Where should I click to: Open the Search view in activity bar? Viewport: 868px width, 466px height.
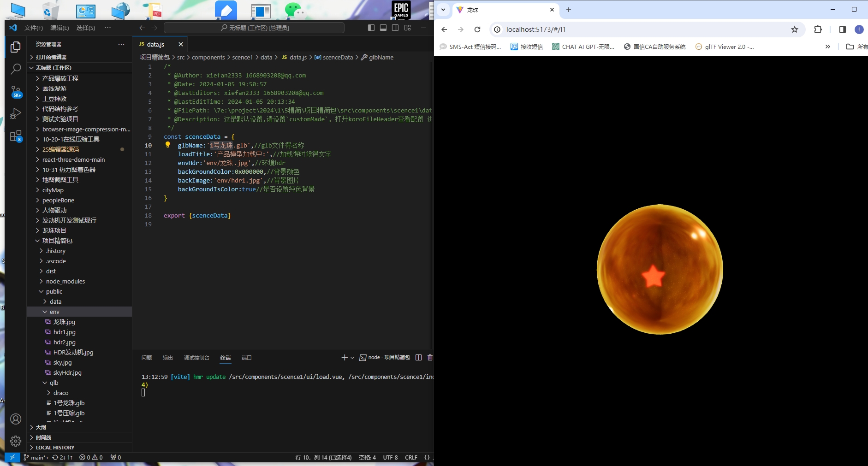pyautogui.click(x=16, y=69)
